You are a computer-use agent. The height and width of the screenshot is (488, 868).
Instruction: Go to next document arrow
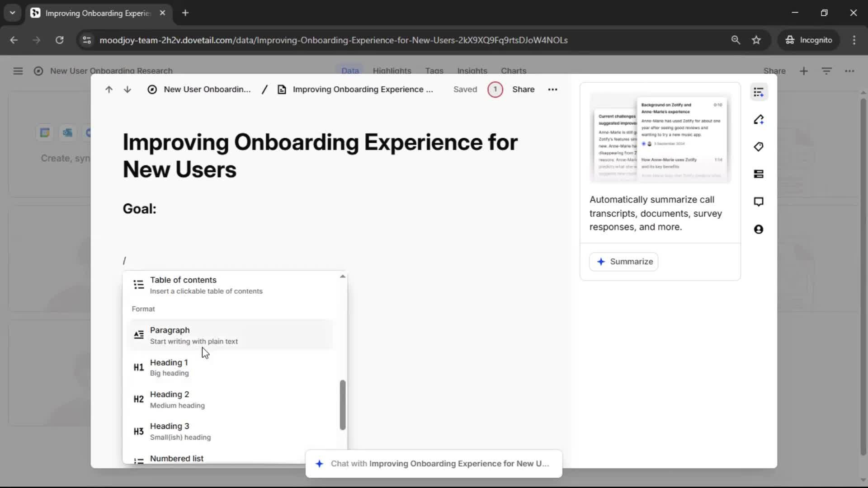[127, 89]
